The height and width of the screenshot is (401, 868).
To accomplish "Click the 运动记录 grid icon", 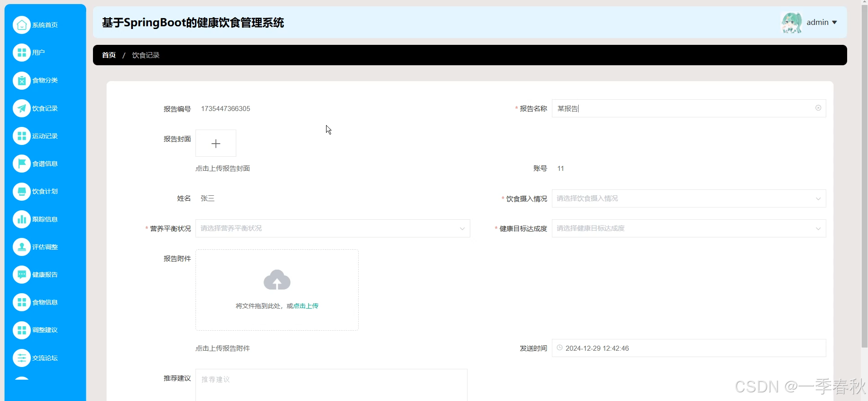I will 22,136.
